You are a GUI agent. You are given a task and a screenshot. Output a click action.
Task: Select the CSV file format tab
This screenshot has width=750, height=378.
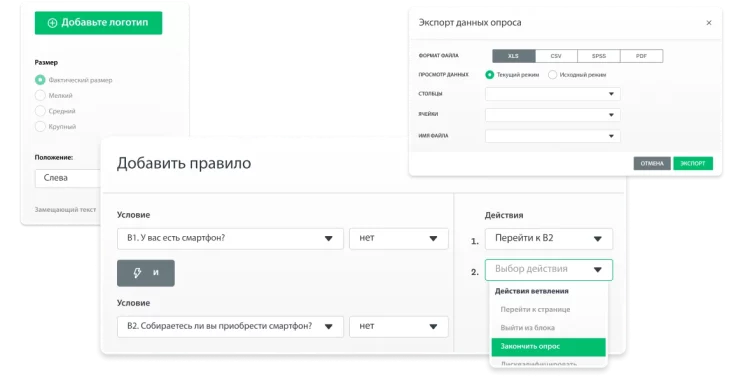click(x=556, y=56)
